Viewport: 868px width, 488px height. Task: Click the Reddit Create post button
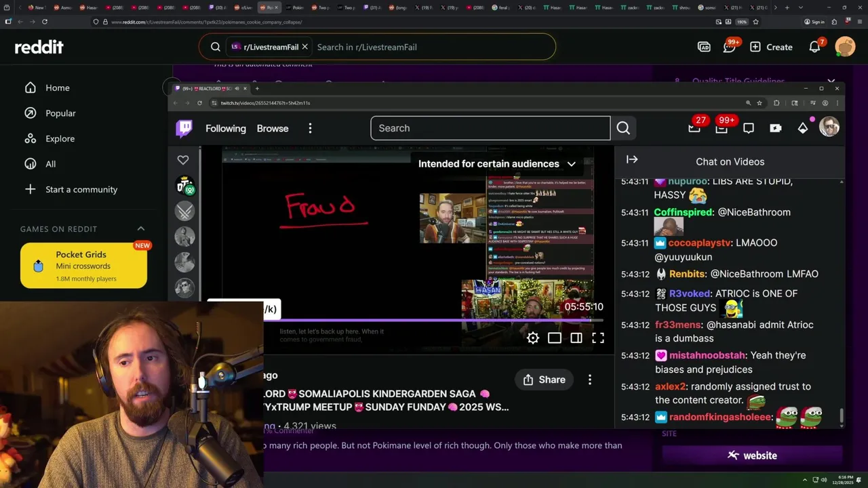coord(771,47)
